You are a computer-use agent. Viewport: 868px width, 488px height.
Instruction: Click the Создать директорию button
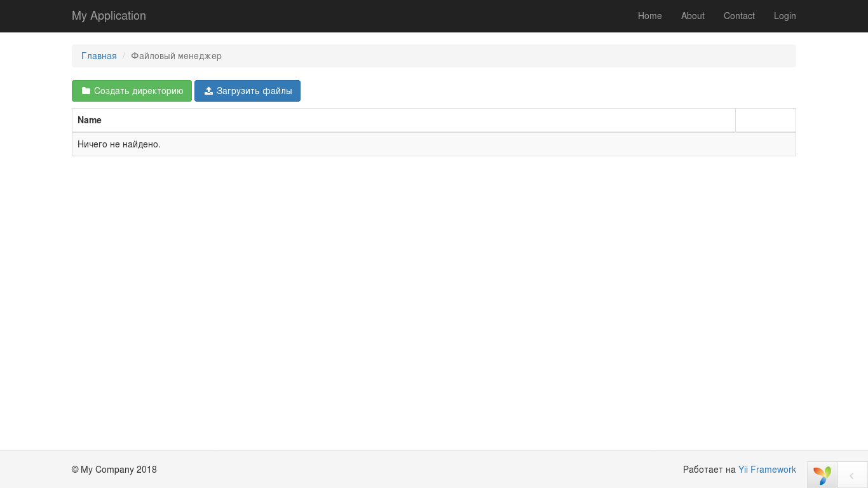point(132,91)
